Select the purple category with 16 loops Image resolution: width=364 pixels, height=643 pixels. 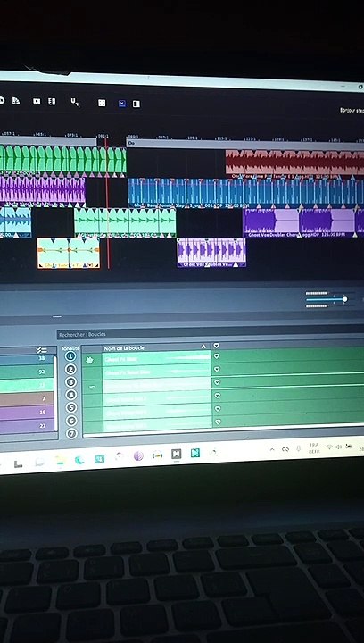(27, 412)
